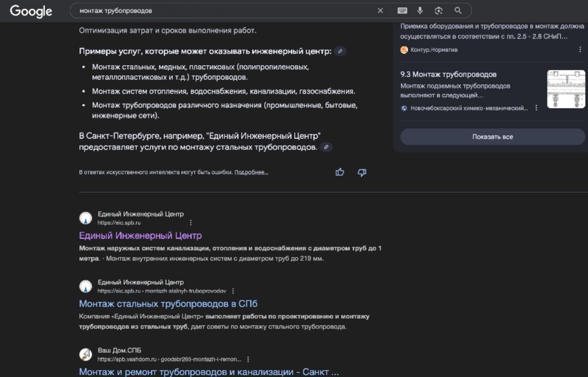Viewport: 588px width, 377px height.
Task: Click Новочебоксарский химико-механический source icon
Action: tap(404, 108)
